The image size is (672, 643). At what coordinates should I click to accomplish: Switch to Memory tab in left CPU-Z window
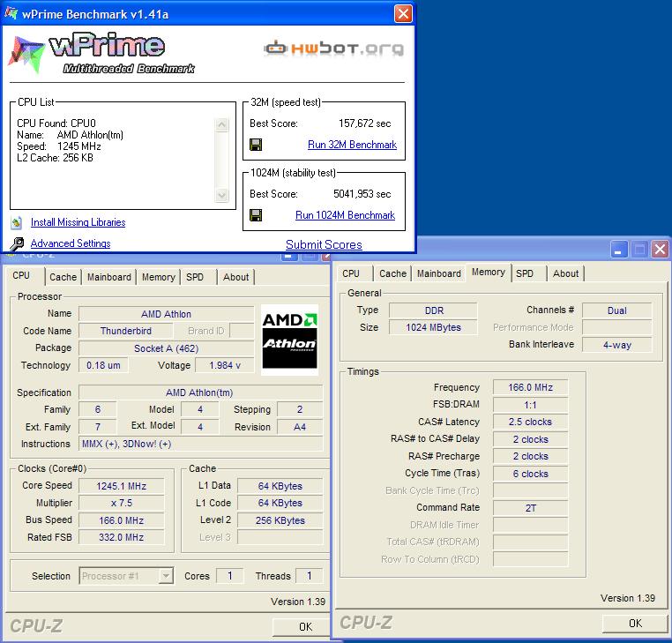tap(159, 277)
